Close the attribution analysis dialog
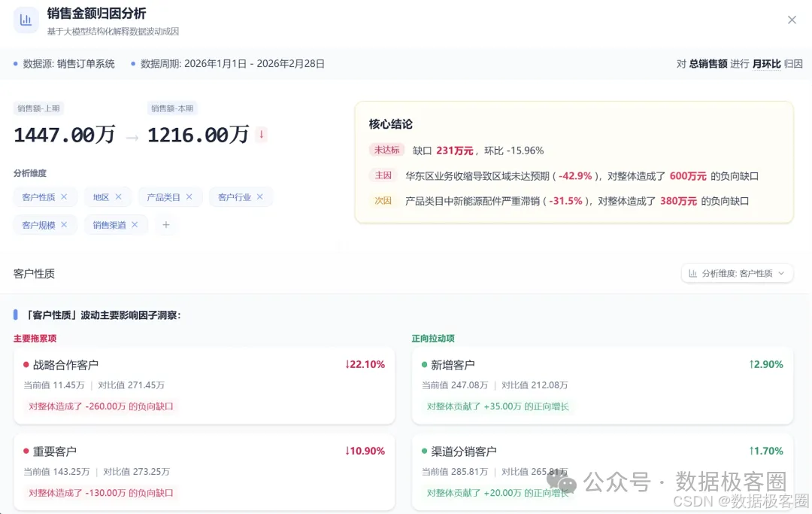The image size is (812, 514). (792, 20)
